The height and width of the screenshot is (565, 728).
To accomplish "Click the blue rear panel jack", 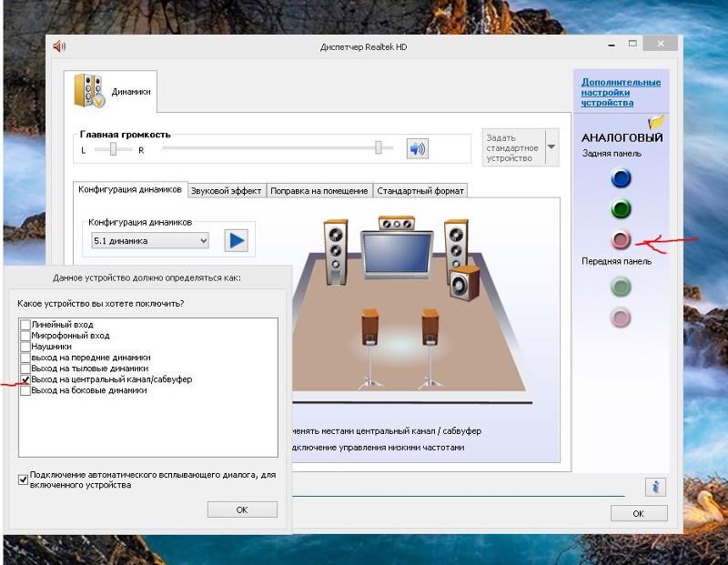I will [621, 178].
